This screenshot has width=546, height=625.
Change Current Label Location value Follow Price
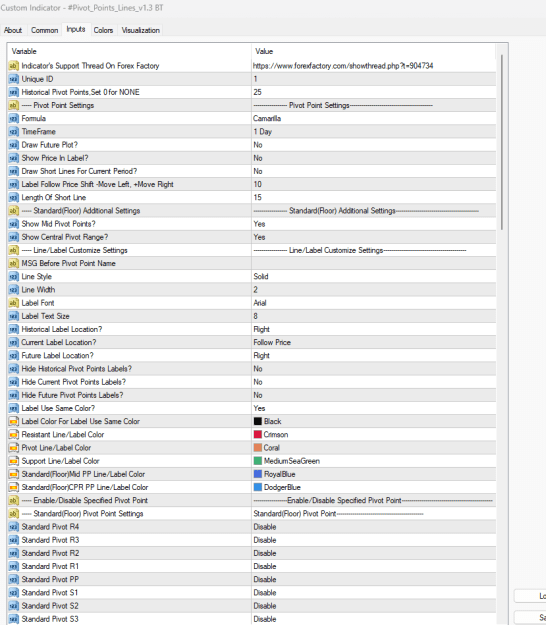pyautogui.click(x=374, y=342)
